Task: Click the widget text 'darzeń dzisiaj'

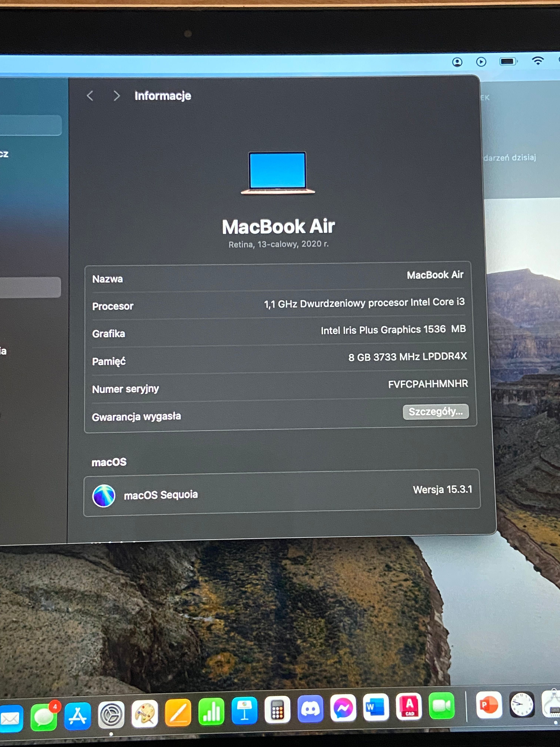Action: coord(509,158)
